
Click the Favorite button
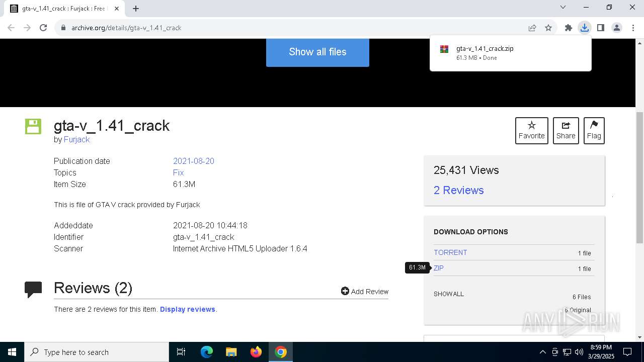pyautogui.click(x=532, y=131)
